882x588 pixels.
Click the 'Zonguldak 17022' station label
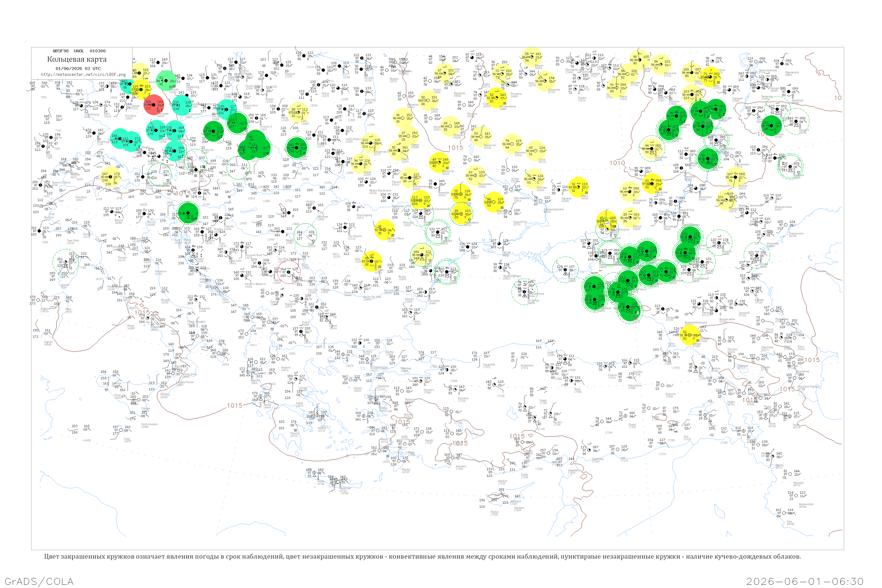[x=489, y=366]
